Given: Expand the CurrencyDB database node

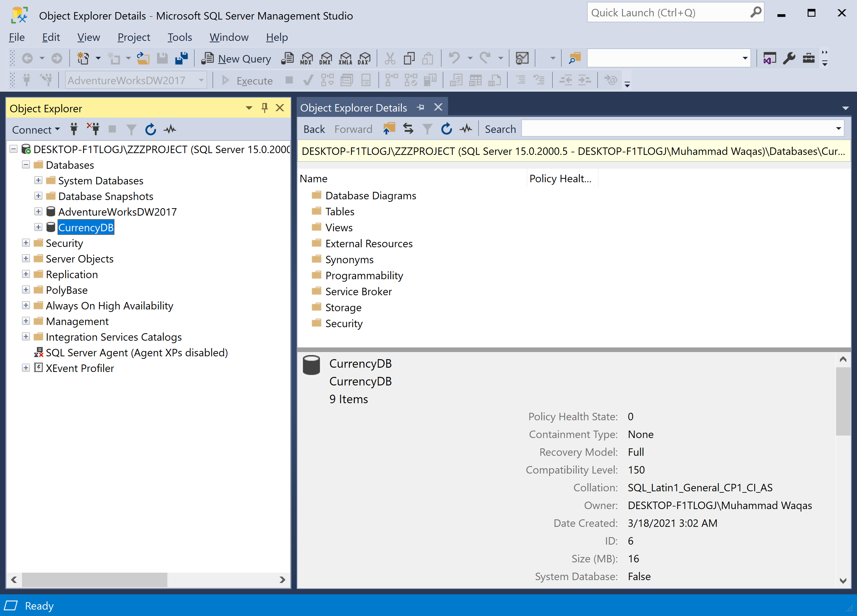Looking at the screenshot, I should 38,227.
